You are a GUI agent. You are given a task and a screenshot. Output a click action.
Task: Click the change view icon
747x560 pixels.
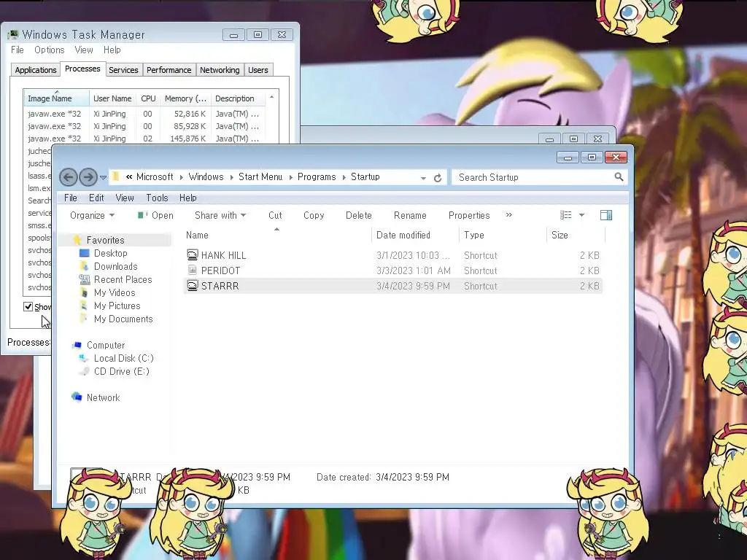[565, 215]
